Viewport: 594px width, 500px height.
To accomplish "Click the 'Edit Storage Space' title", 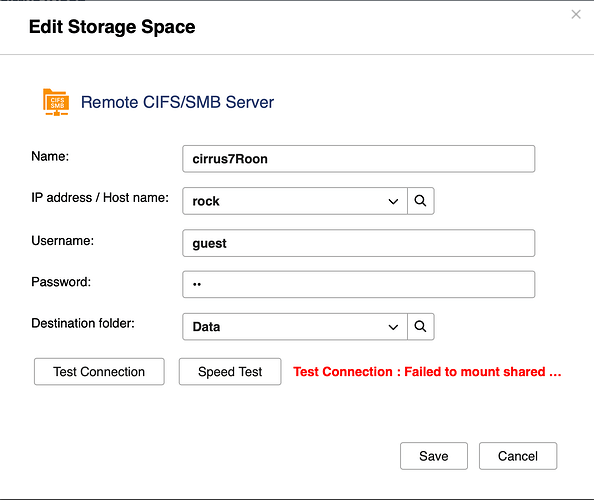I will coord(112,27).
